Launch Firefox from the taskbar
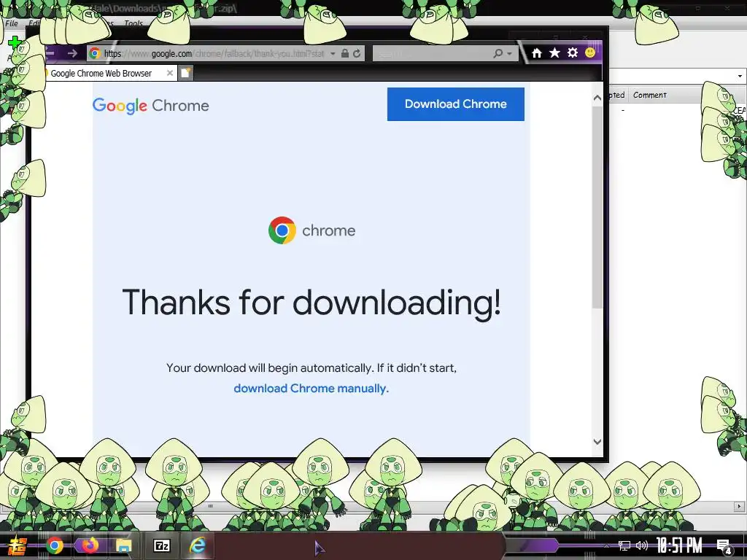 tap(90, 545)
